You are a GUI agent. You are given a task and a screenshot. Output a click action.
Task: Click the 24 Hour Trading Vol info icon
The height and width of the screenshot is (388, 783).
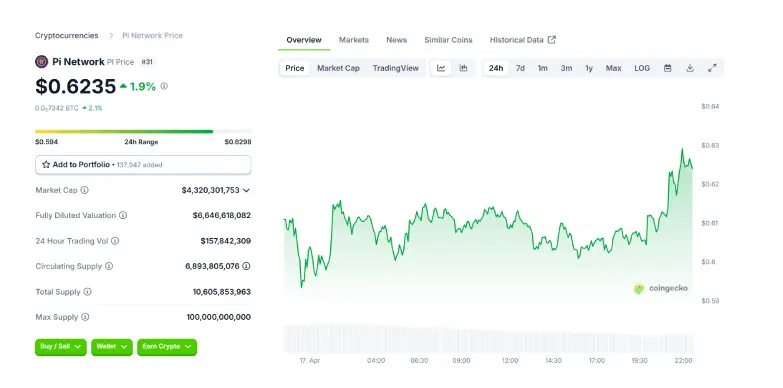click(115, 241)
